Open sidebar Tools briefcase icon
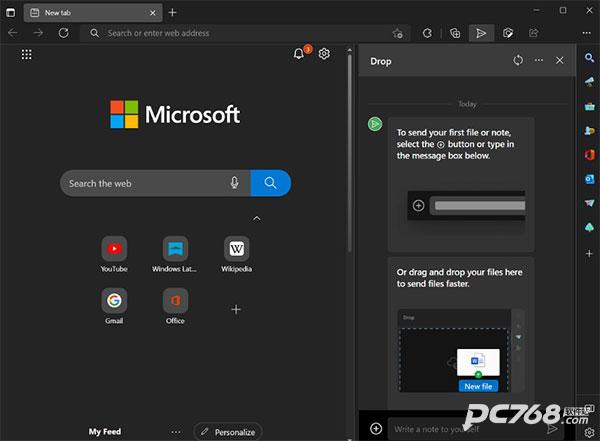Image resolution: width=600 pixels, height=441 pixels. click(589, 106)
